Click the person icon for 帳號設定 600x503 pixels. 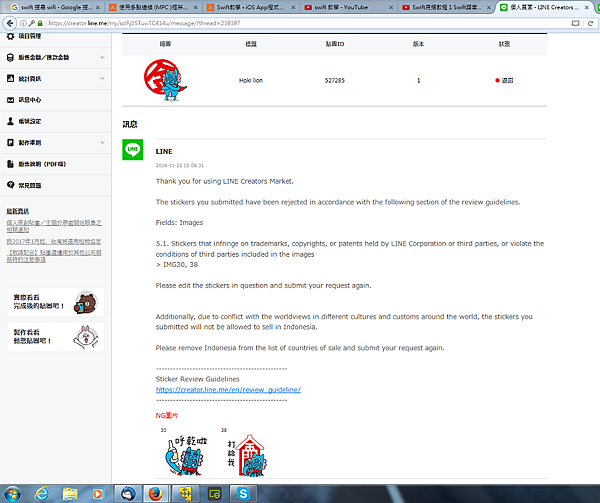pyautogui.click(x=10, y=121)
